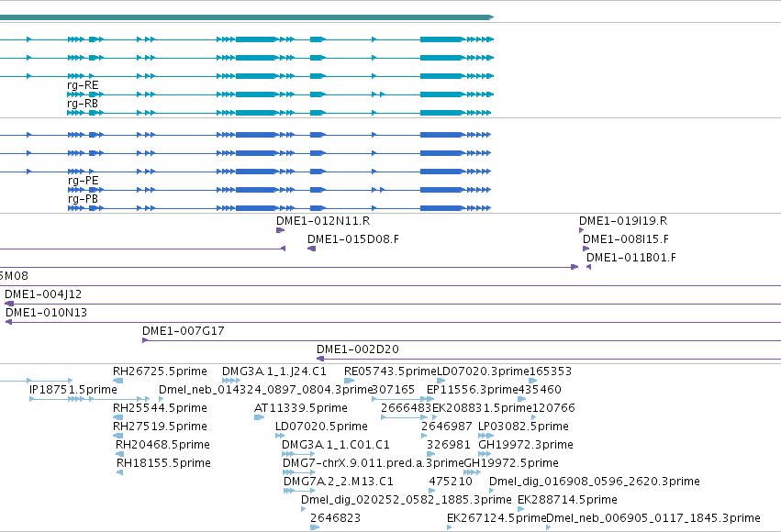Click the IP18751.5prime EST label
Viewport: 781px width, 532px height.
click(73, 390)
